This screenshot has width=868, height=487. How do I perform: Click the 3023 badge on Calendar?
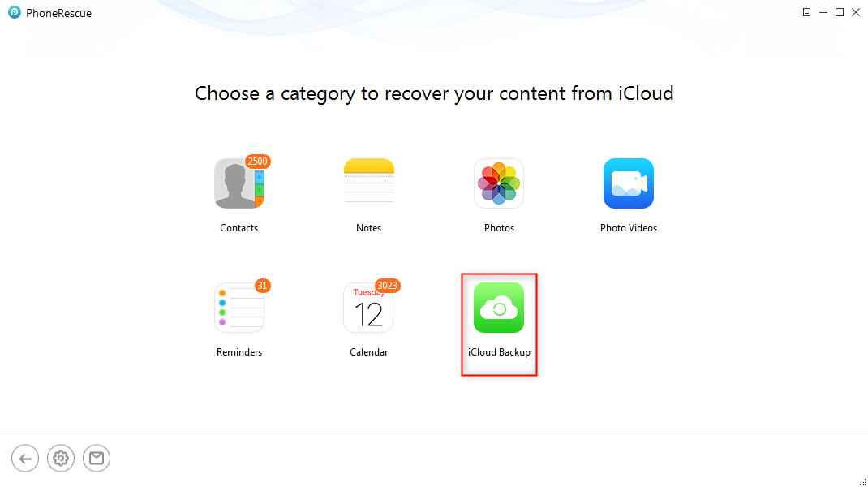click(x=388, y=286)
